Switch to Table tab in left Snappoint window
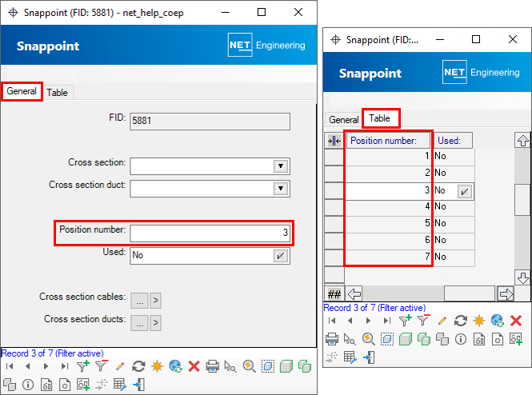 57,92
